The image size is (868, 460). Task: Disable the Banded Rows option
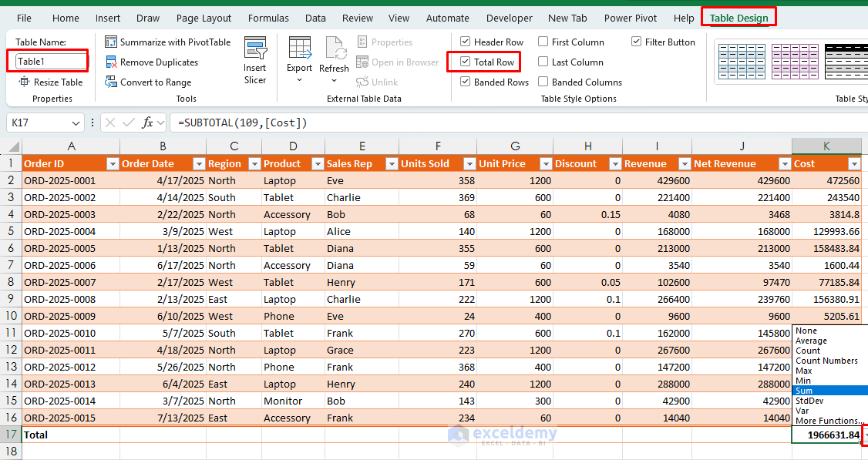[x=466, y=82]
